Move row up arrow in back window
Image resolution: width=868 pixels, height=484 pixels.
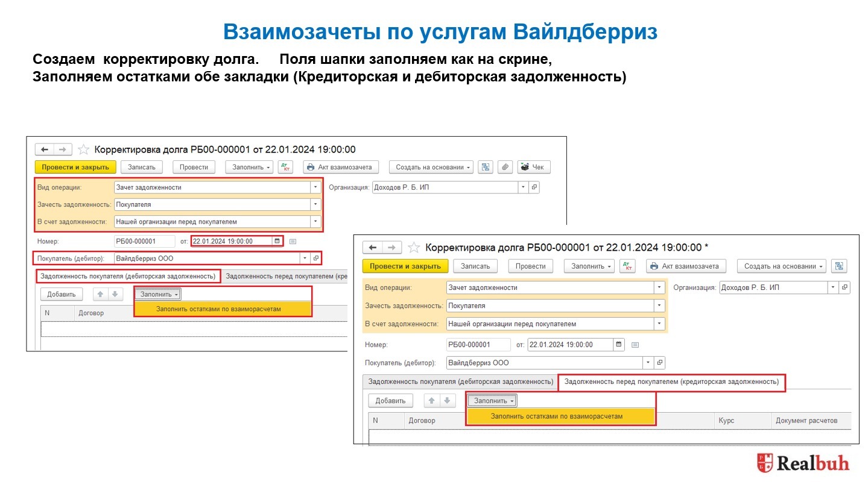(100, 294)
